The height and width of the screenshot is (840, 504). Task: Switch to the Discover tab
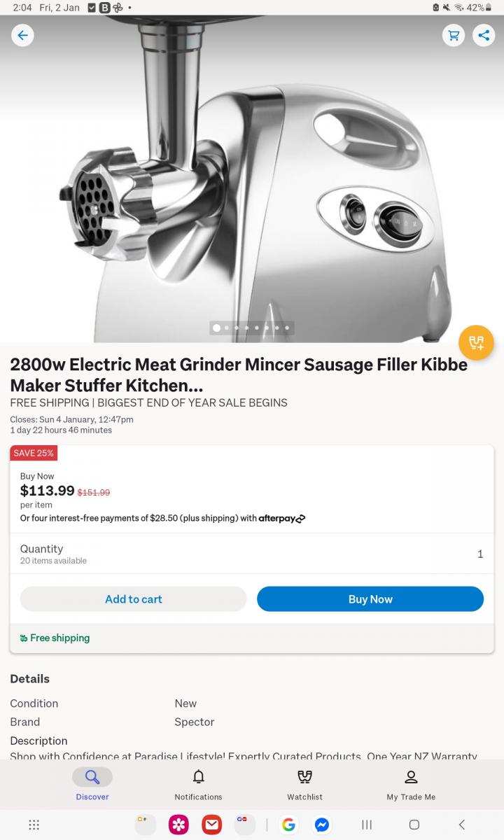click(92, 784)
